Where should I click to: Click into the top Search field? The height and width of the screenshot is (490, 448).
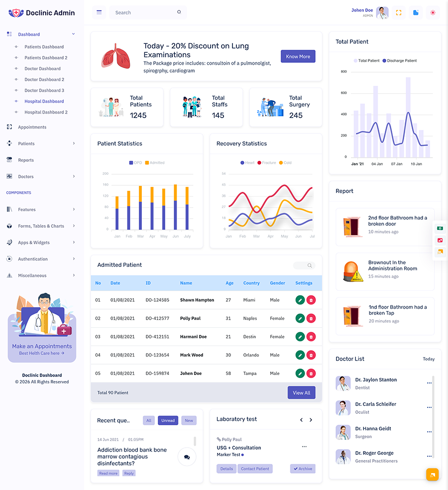point(148,12)
